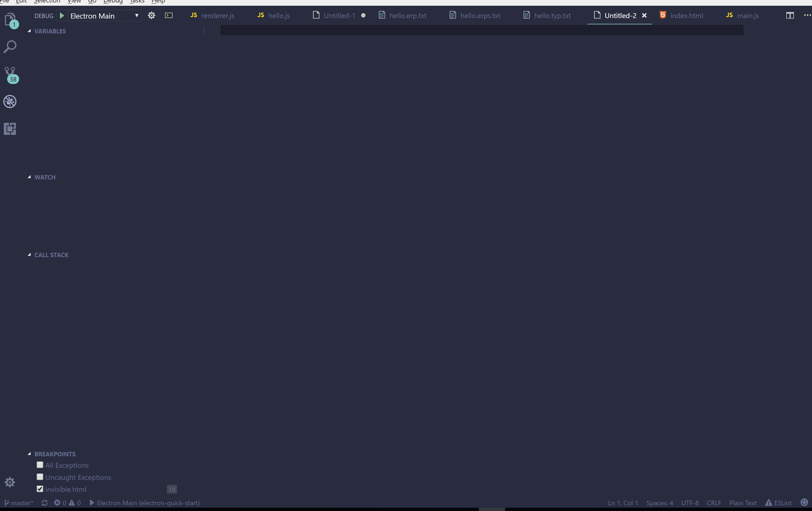Open the Search view icon
Screen dimensions: 812x511
[10, 47]
